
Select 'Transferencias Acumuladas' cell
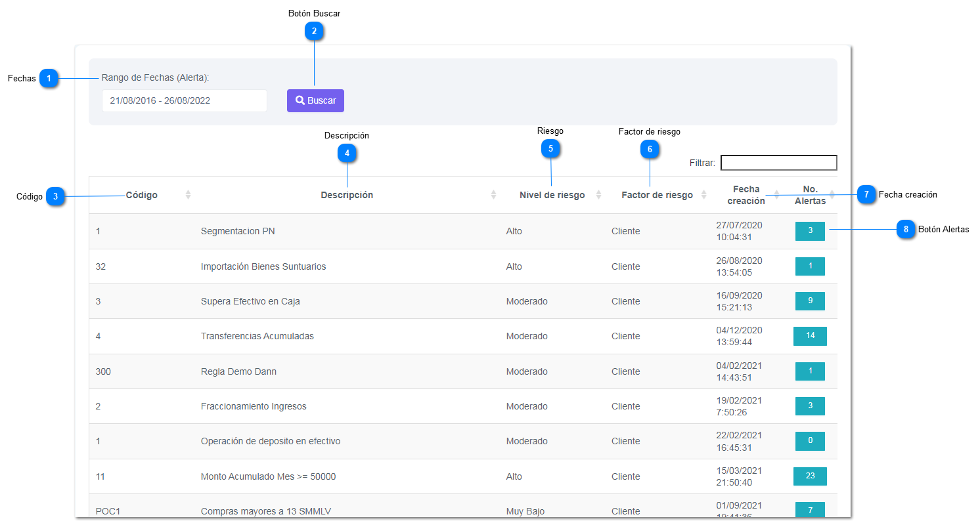(257, 336)
